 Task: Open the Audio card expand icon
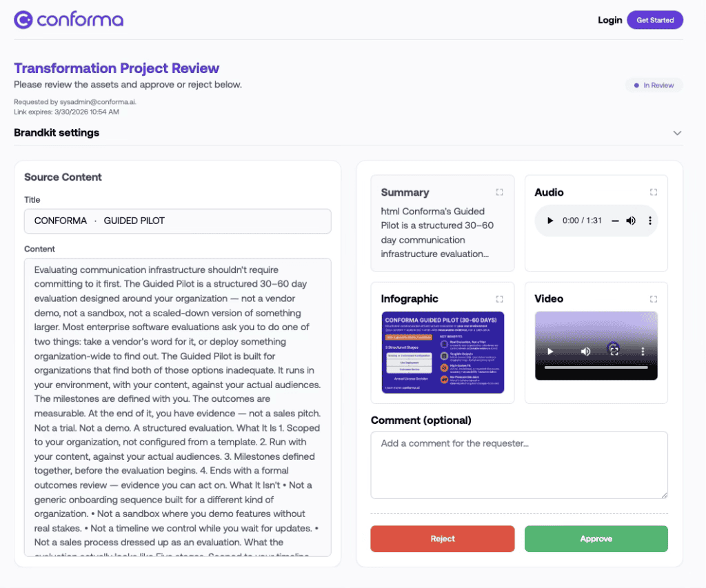point(653,193)
